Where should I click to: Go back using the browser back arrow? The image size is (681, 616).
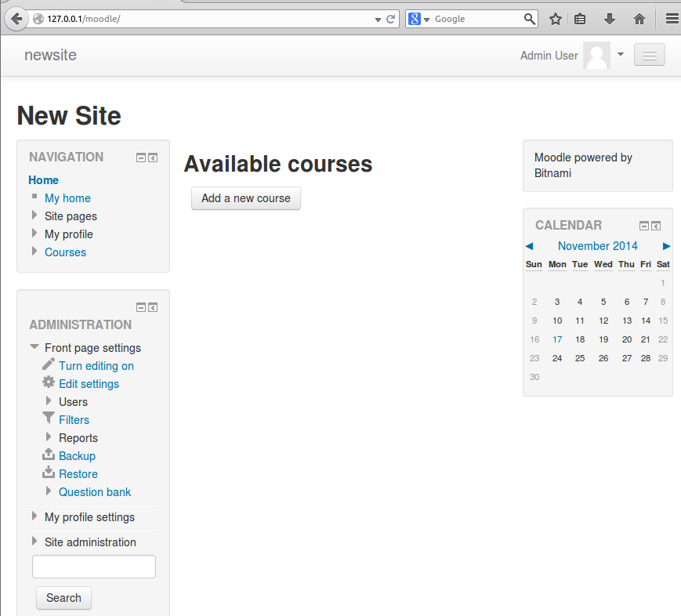click(16, 19)
